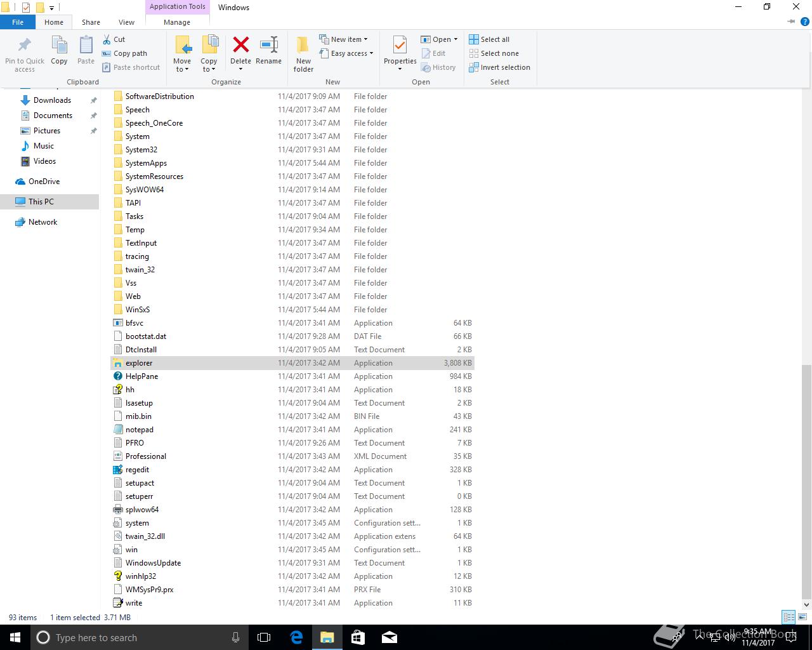The height and width of the screenshot is (650, 812).
Task: Open the Manage tab
Action: [x=177, y=22]
